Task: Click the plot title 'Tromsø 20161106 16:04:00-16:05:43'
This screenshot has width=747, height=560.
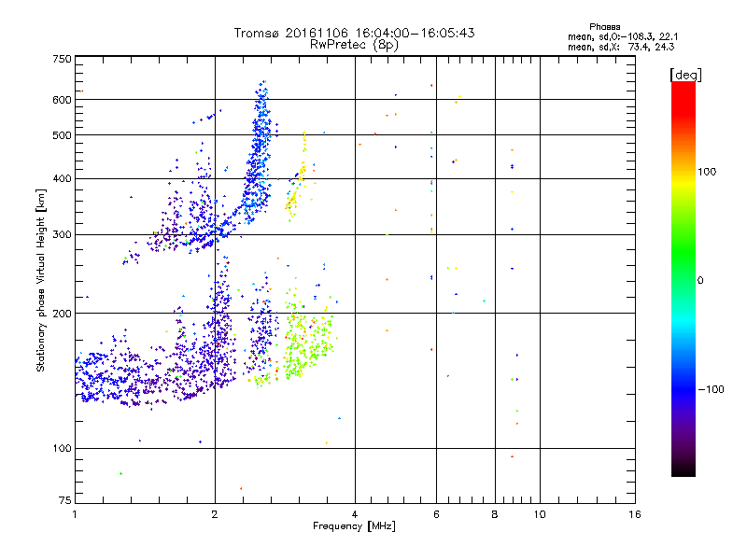Action: [354, 33]
